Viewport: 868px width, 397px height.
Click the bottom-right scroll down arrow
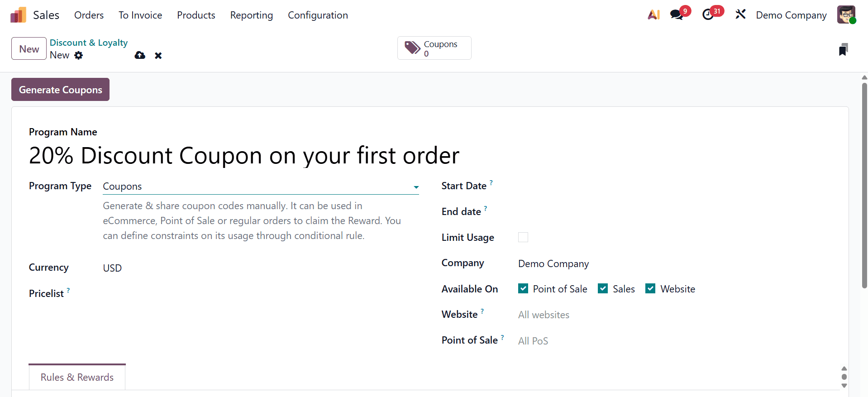[844, 386]
